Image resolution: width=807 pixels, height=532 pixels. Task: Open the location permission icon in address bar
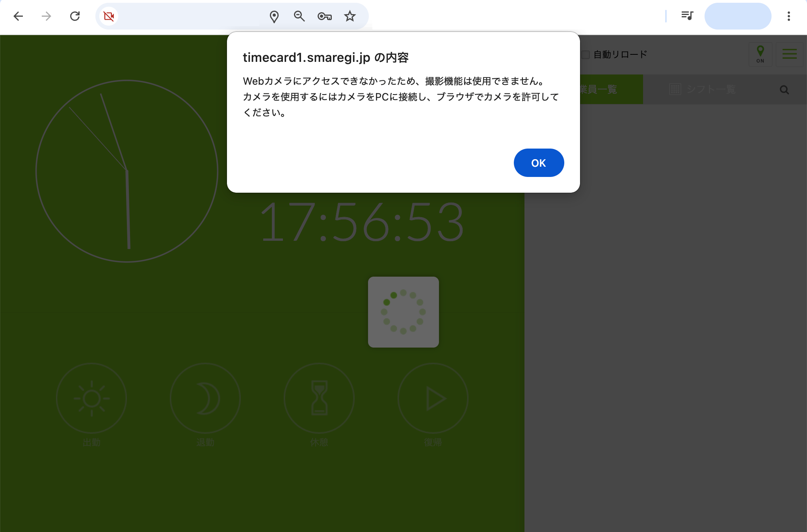click(x=274, y=16)
